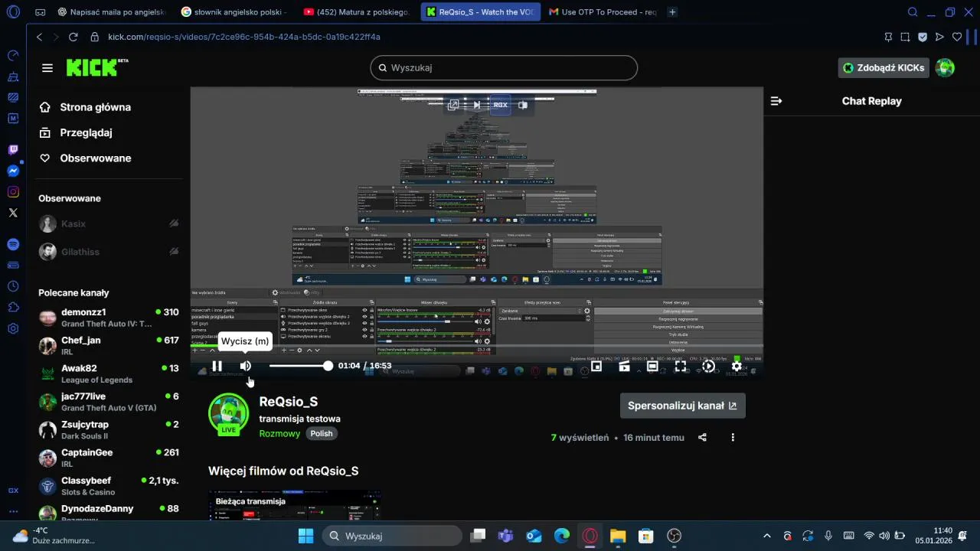Image resolution: width=980 pixels, height=551 pixels.
Task: Open recommended channel demonzz1
Action: (x=109, y=318)
